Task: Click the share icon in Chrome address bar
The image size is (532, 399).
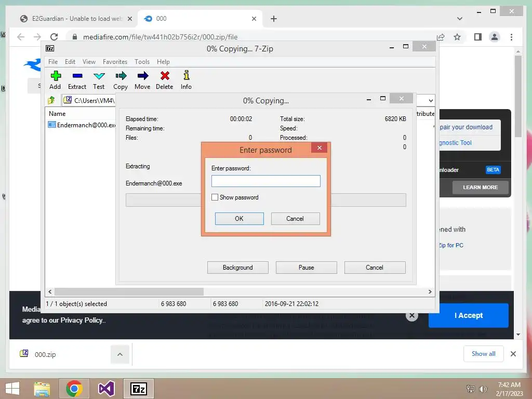Action: (x=441, y=37)
